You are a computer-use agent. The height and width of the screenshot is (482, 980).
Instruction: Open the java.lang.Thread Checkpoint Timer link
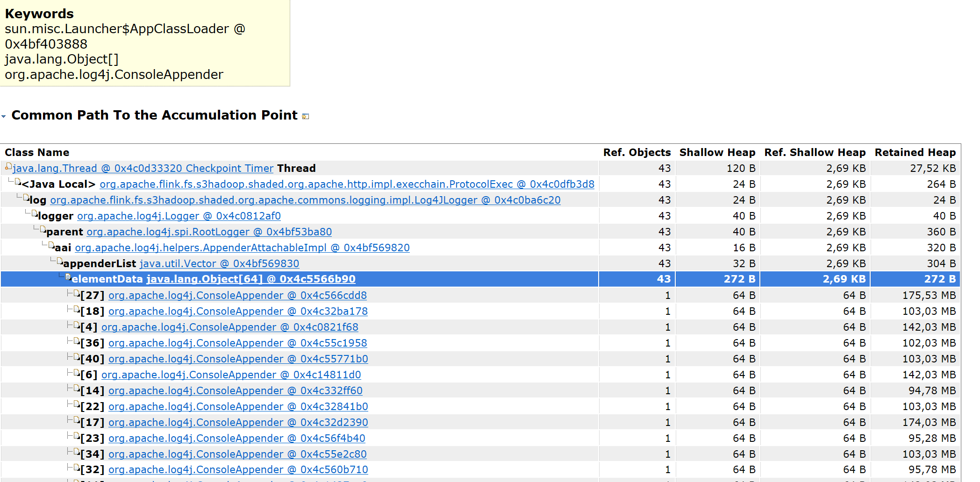click(x=143, y=168)
